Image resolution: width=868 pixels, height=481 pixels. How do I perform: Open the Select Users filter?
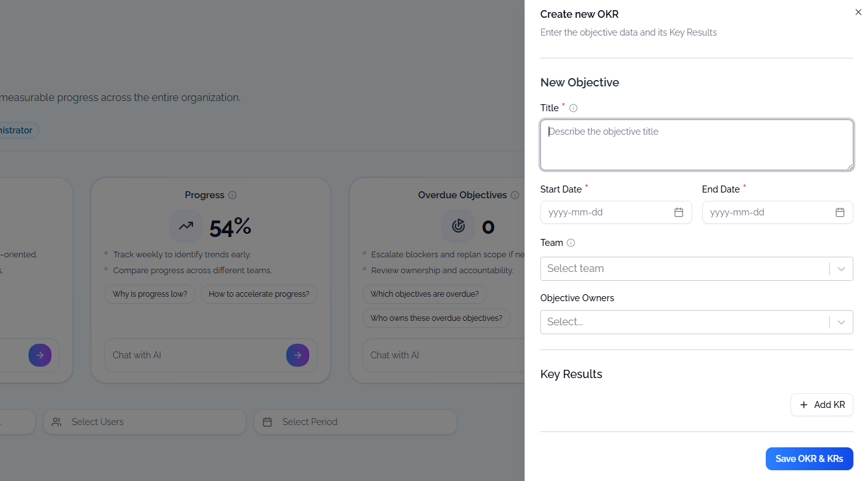145,422
